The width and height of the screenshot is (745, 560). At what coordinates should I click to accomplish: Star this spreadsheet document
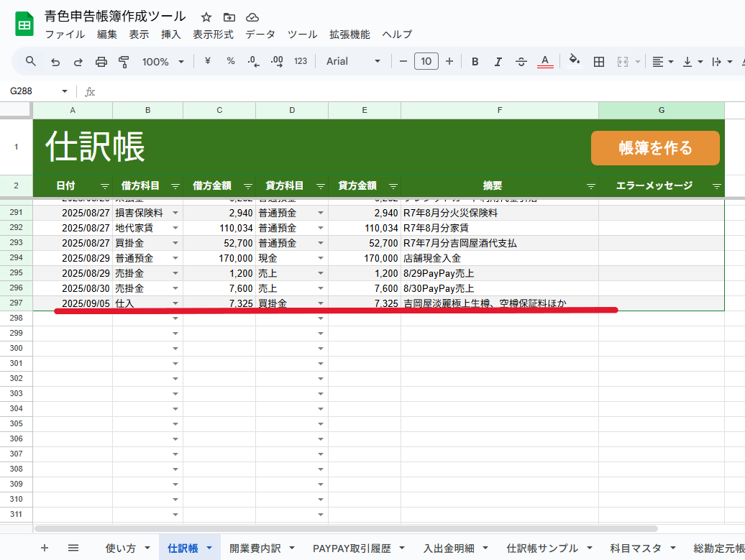click(206, 17)
